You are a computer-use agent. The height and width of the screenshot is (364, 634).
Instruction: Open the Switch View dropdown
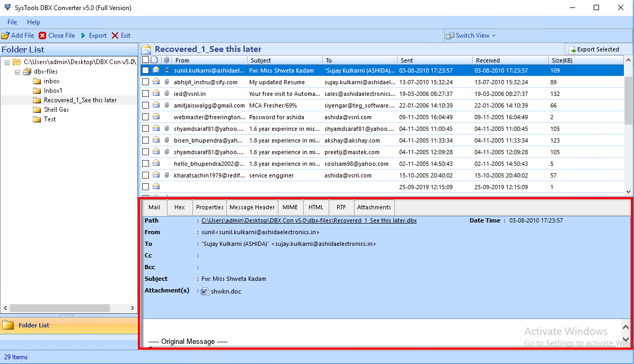[x=471, y=35]
